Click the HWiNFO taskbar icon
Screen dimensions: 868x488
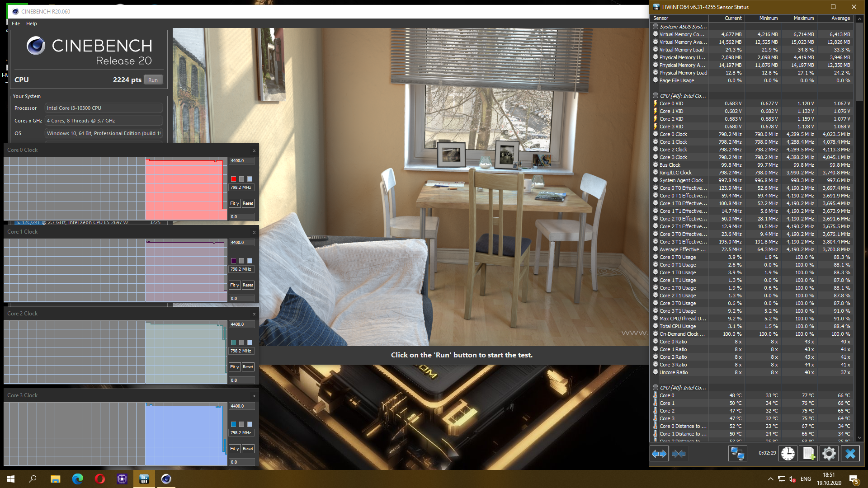[x=144, y=479]
